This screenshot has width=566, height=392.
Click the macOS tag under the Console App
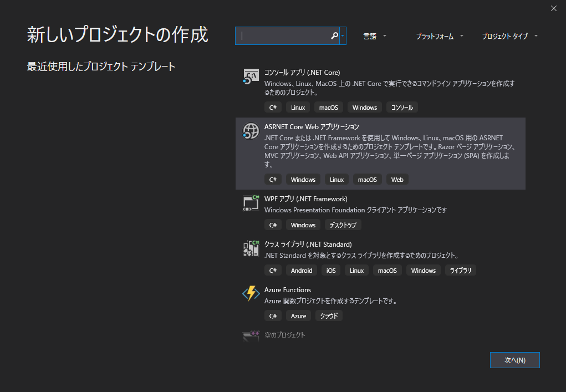click(x=328, y=107)
